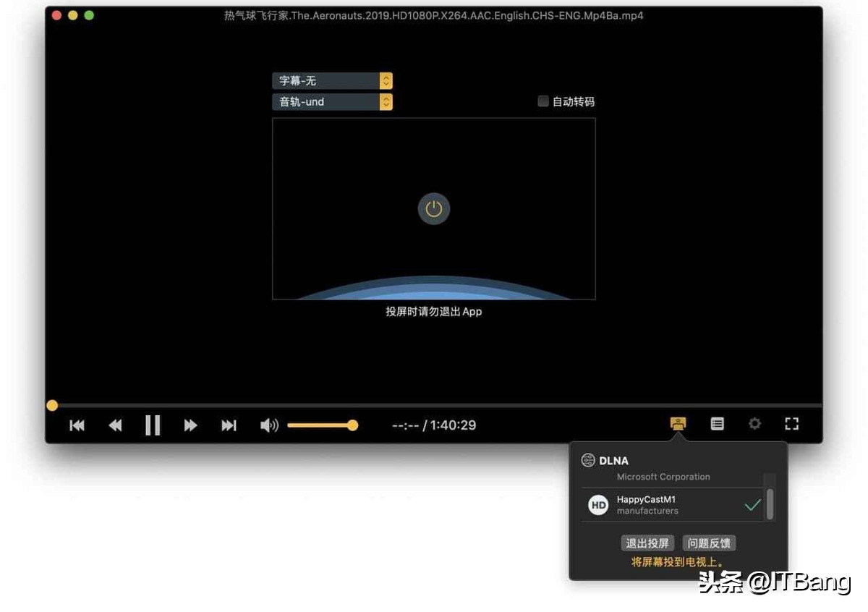The image size is (868, 612).
Task: Click the 将屏幕投到电视上 link
Action: pyautogui.click(x=678, y=562)
